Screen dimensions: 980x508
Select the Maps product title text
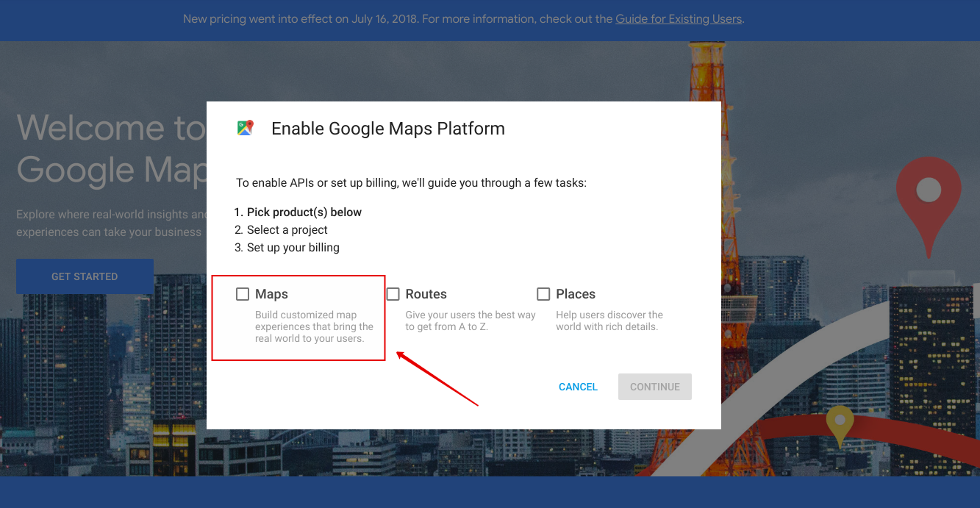tap(272, 293)
